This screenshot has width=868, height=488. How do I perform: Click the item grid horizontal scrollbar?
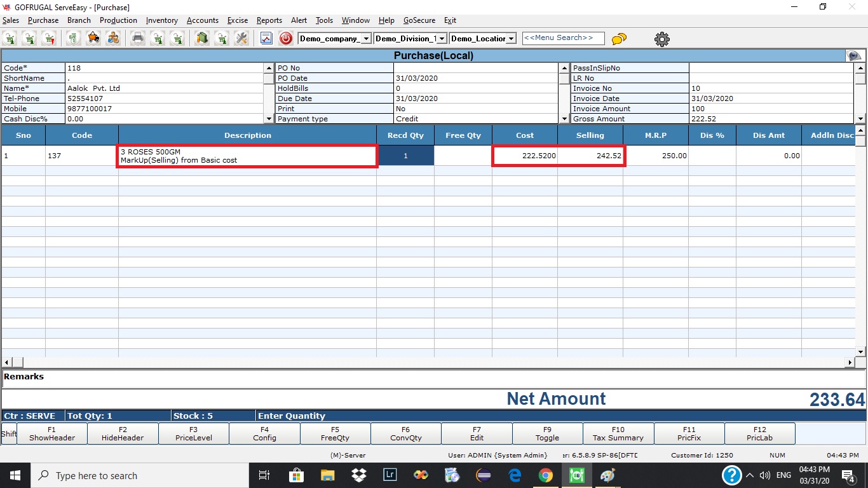[429, 362]
